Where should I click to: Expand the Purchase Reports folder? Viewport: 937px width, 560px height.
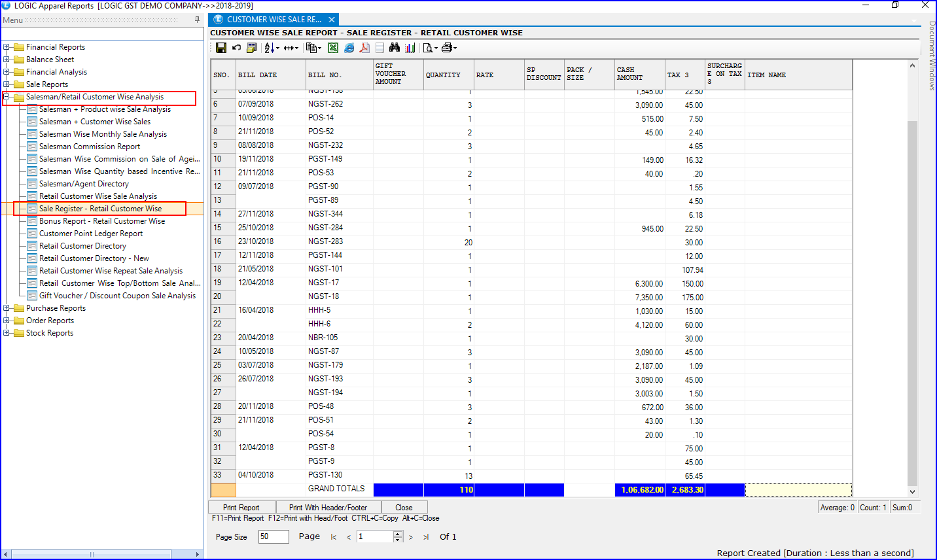[7, 308]
